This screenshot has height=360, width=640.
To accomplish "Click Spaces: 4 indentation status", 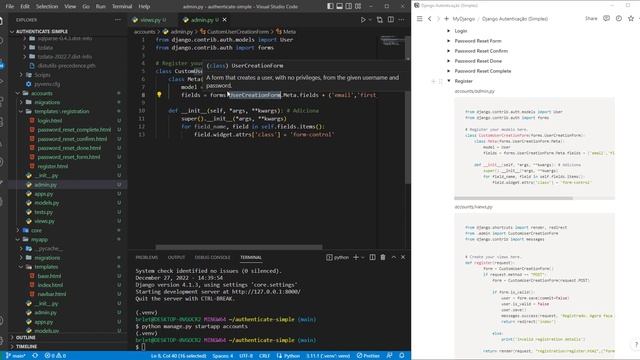I will coord(222,356).
